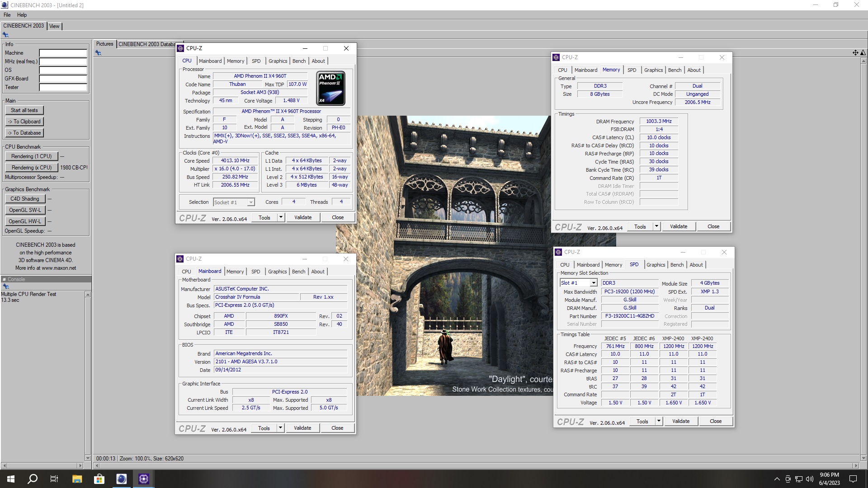
Task: Click the Part Number F3-19200C11-4GBZHD
Action: 630,316
